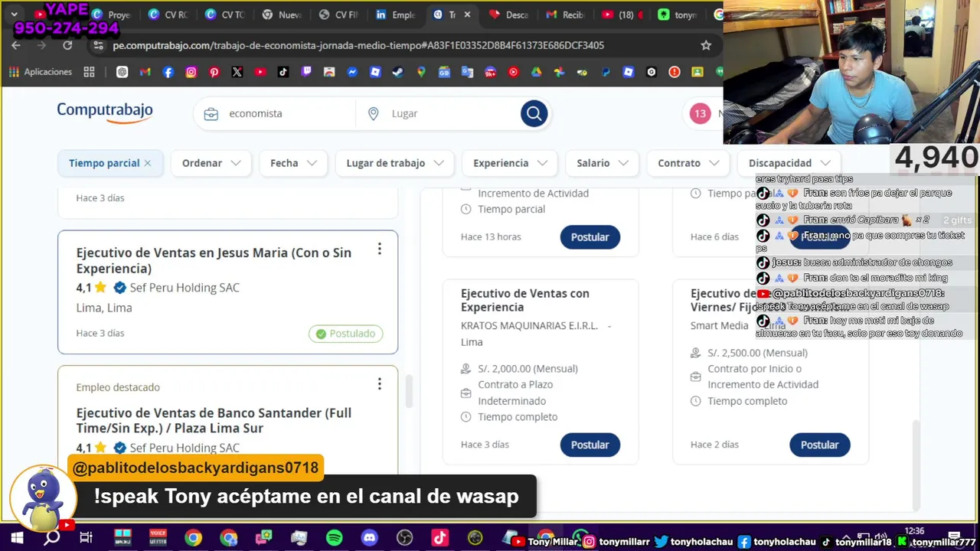Bookmark this page with the star icon

pyautogui.click(x=706, y=45)
